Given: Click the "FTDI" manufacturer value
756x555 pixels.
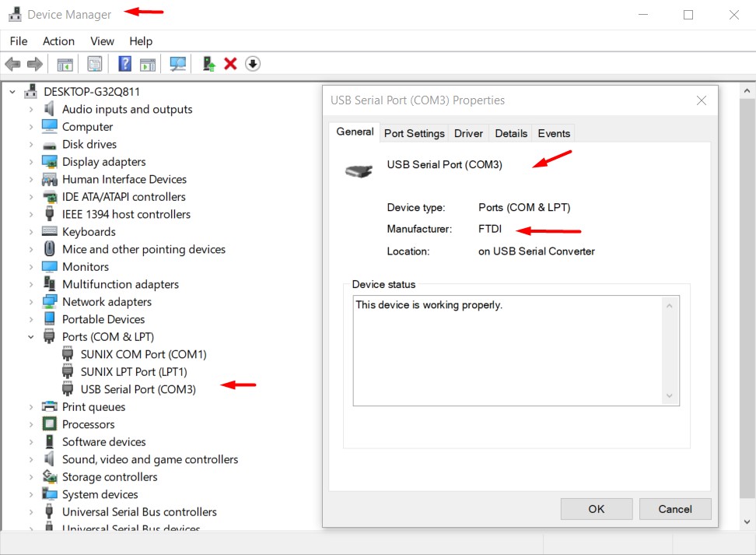Looking at the screenshot, I should tap(490, 229).
